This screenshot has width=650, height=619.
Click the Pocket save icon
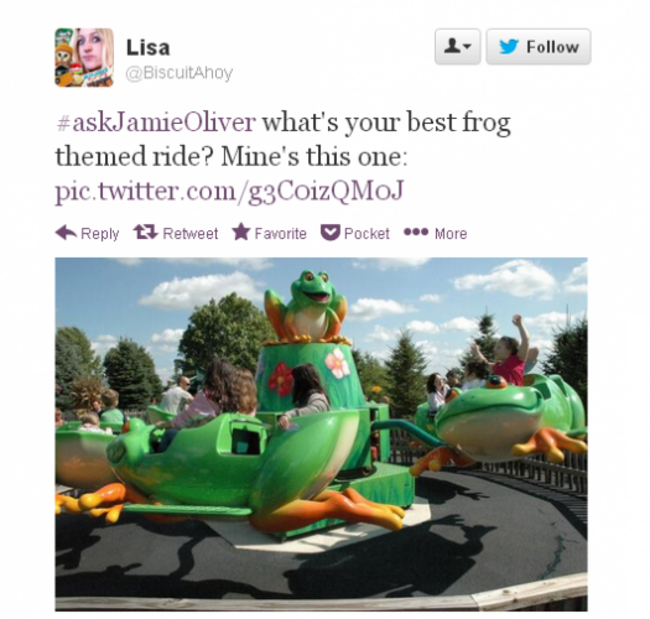point(330,233)
